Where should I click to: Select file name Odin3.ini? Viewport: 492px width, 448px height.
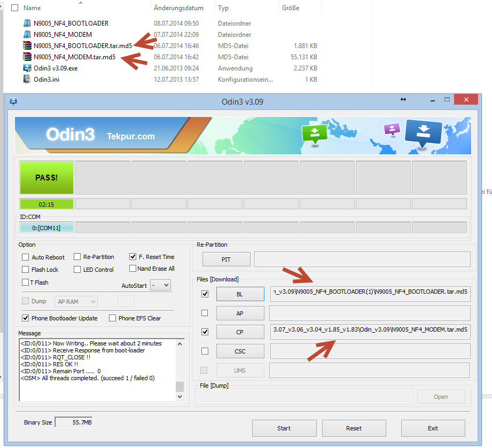pyautogui.click(x=46, y=80)
